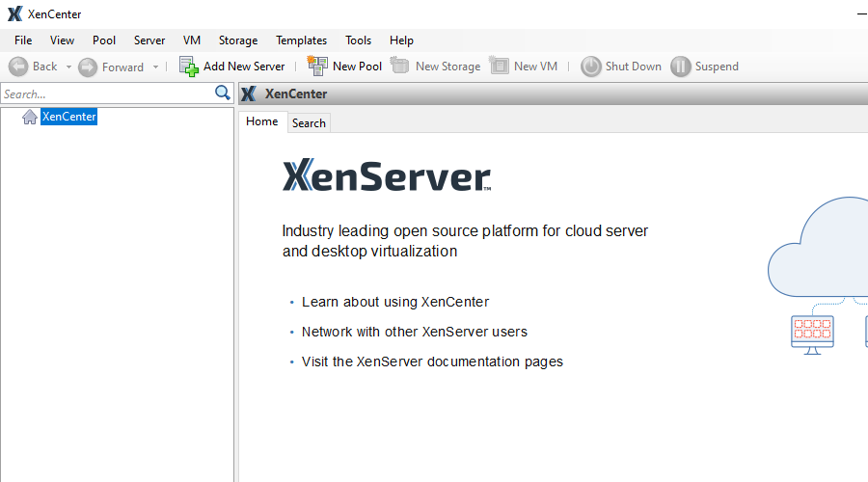This screenshot has height=482, width=868.
Task: Open the Storage menu
Action: click(x=238, y=40)
